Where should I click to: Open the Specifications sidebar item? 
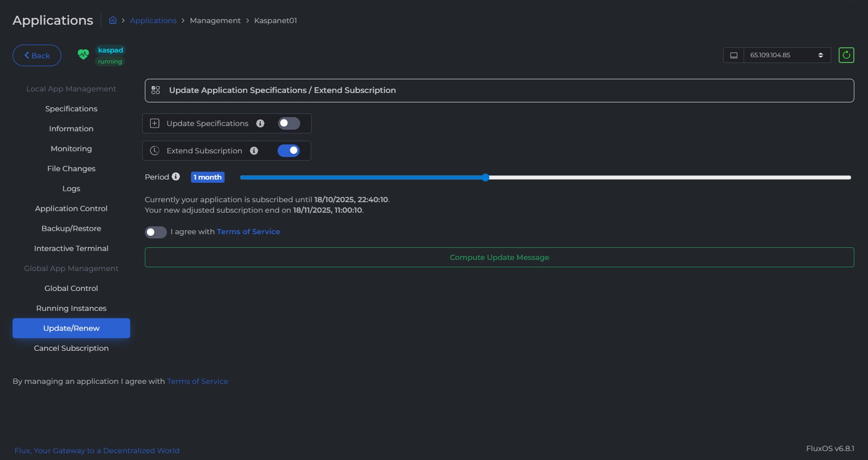coord(71,109)
